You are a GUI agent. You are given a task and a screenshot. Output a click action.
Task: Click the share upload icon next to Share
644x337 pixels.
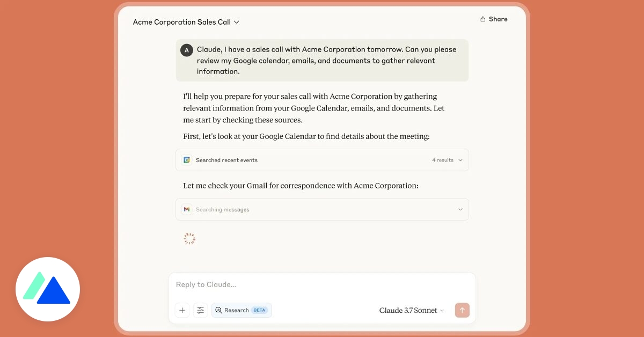click(484, 19)
